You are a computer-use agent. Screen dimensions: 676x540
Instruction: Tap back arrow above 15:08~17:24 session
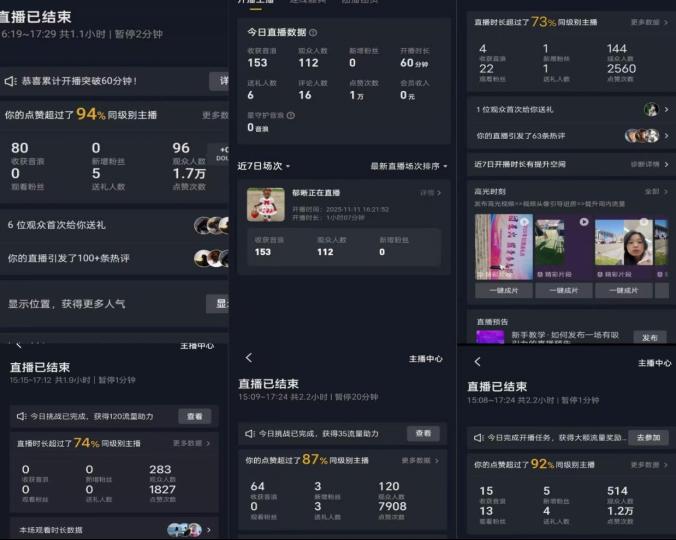[477, 362]
